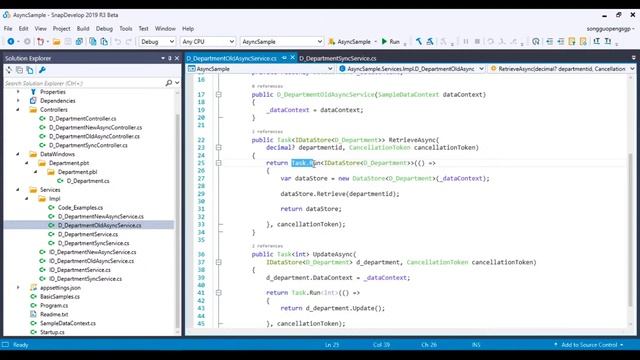The height and width of the screenshot is (360, 640).
Task: Click the Pause debugging icon
Action: [466, 42]
